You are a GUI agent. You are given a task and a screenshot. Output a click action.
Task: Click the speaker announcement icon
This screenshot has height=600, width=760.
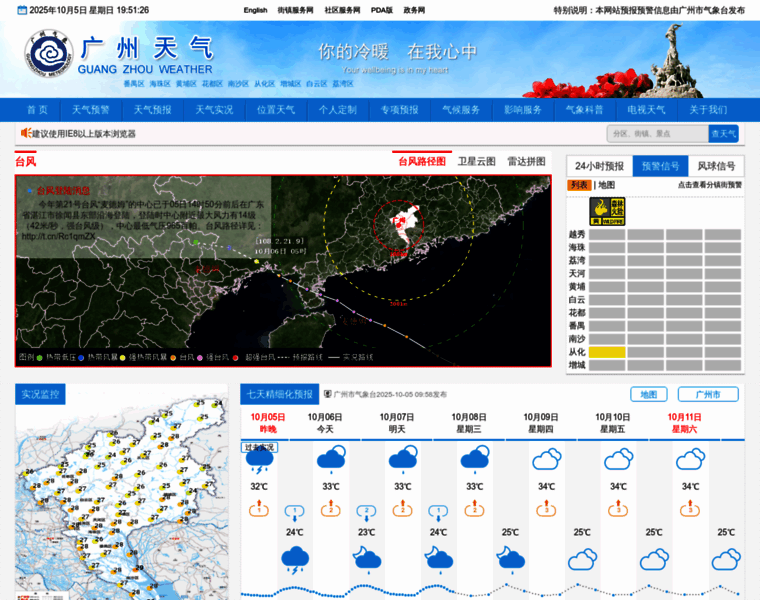[26, 133]
